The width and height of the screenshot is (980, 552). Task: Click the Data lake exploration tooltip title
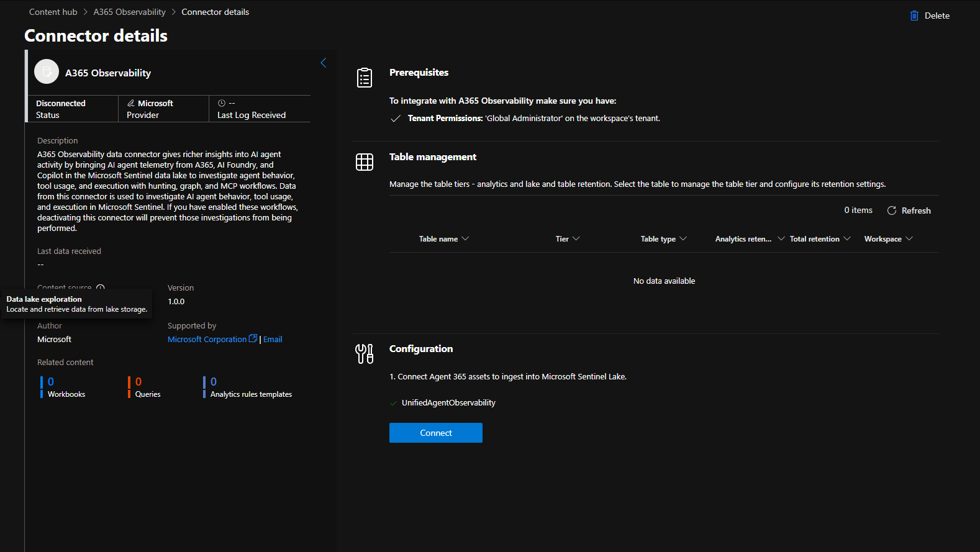tap(44, 299)
